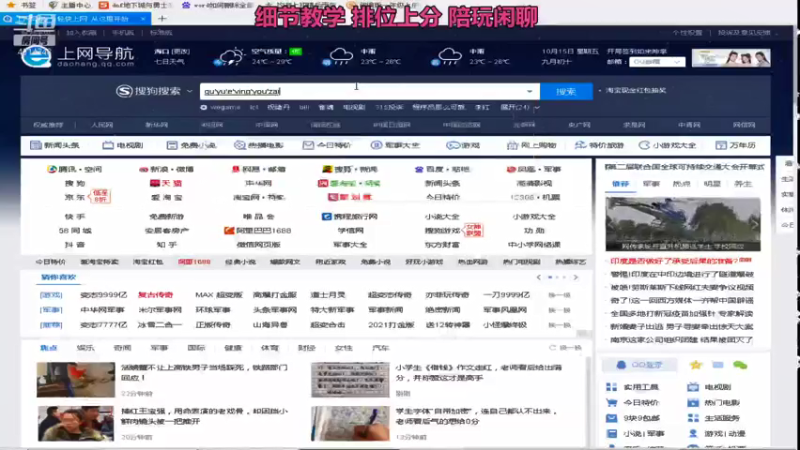Click the blue 搜索 button
800x450 pixels.
(566, 91)
